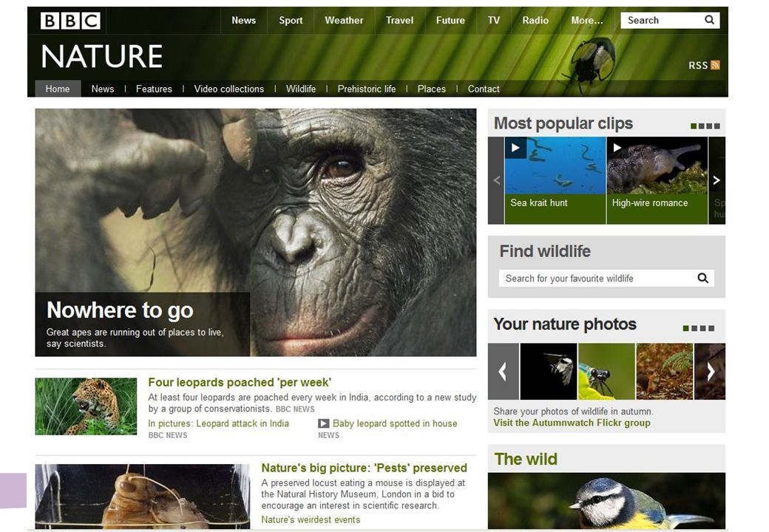Show previous popular clips with left arrow
Viewport: 769px width, 532px height.
coord(496,180)
